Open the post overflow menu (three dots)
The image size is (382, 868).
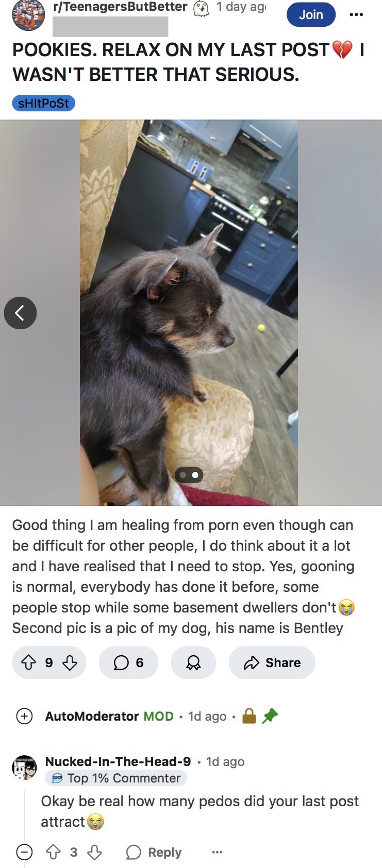356,14
